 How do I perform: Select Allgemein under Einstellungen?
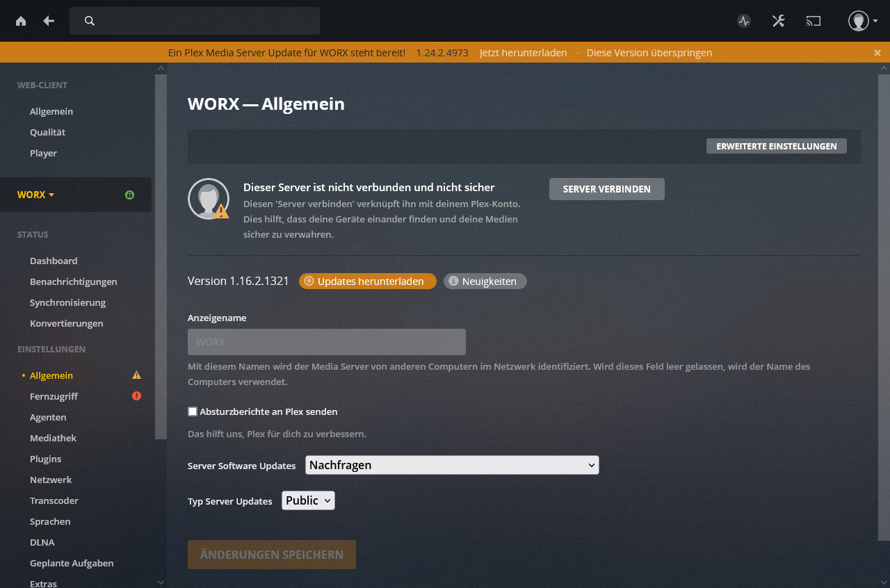click(51, 375)
